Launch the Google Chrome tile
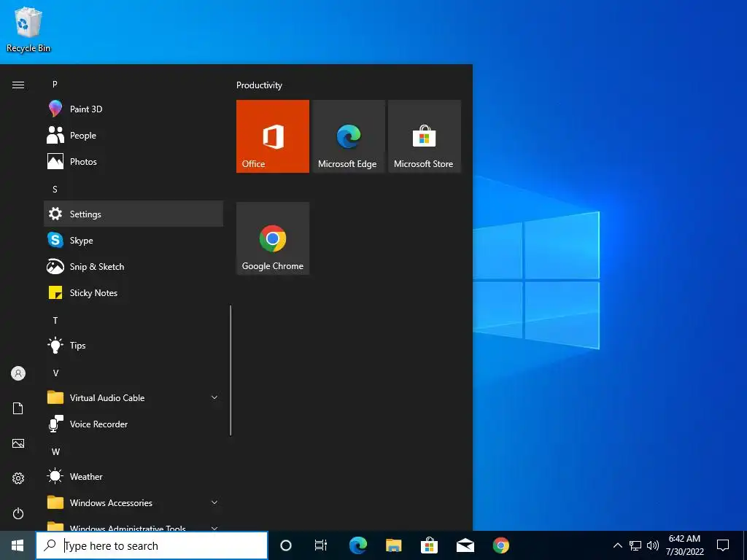This screenshot has width=747, height=560. (x=273, y=238)
